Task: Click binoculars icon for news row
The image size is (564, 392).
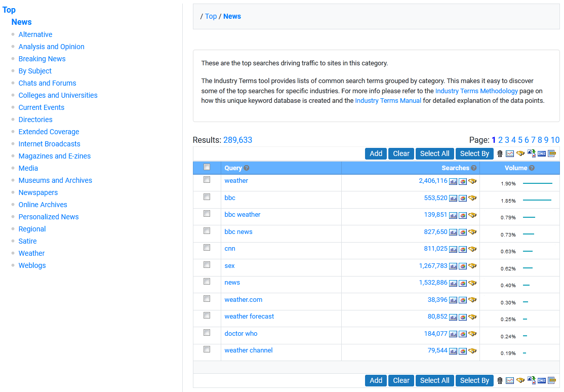Action: 472,283
